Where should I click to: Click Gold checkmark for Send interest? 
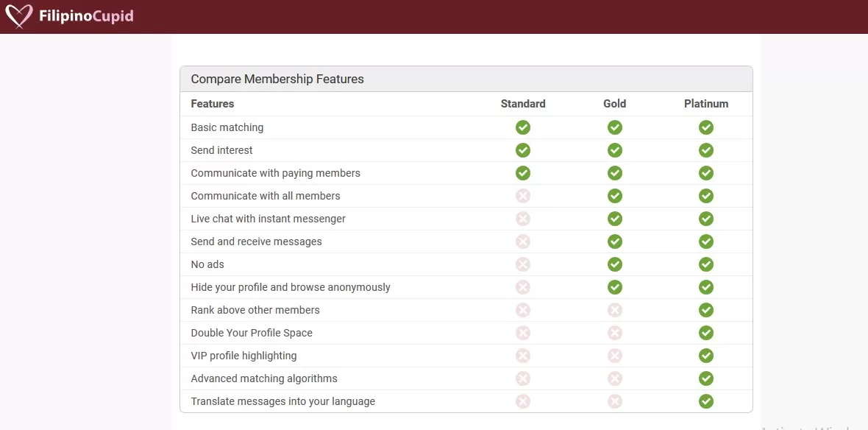click(615, 150)
